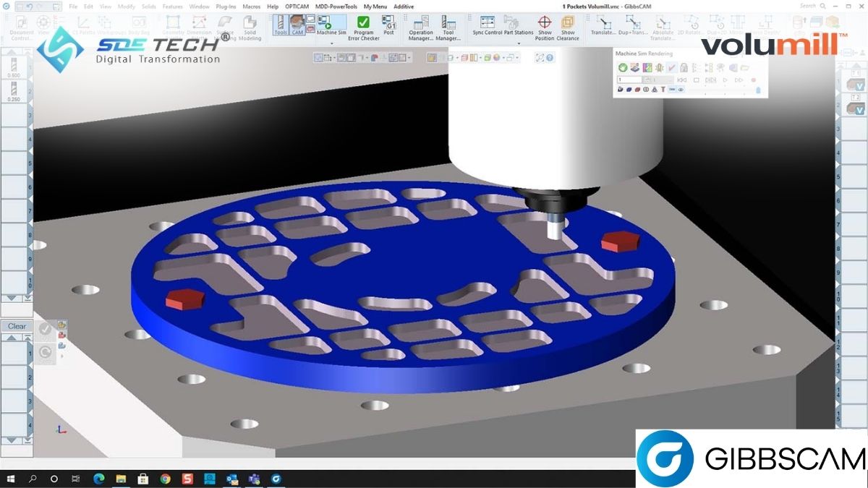Screen dimensions: 868x488
Task: Click the red record button in Machine Sim Rendering
Action: tap(754, 80)
